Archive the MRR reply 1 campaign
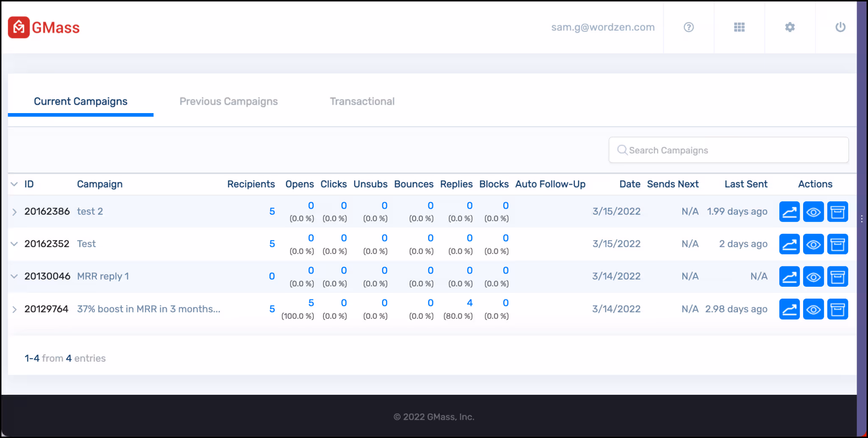Screen dimensions: 868x438 coord(837,276)
